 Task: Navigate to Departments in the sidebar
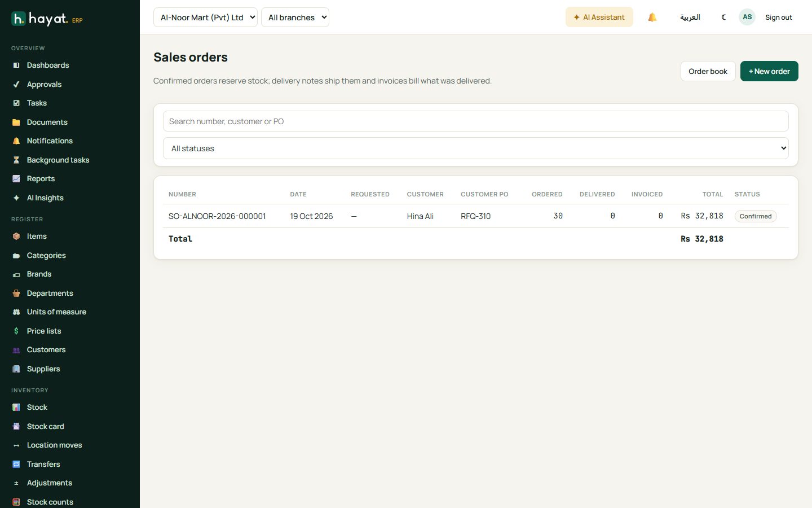click(50, 294)
